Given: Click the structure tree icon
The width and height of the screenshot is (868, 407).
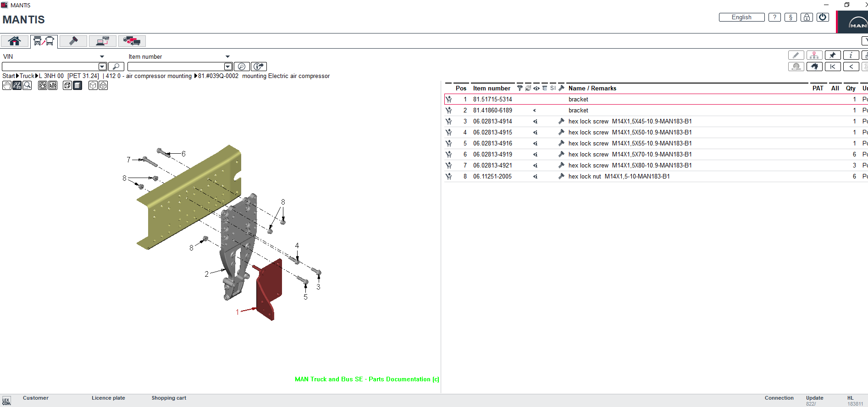Looking at the screenshot, I should (x=814, y=56).
